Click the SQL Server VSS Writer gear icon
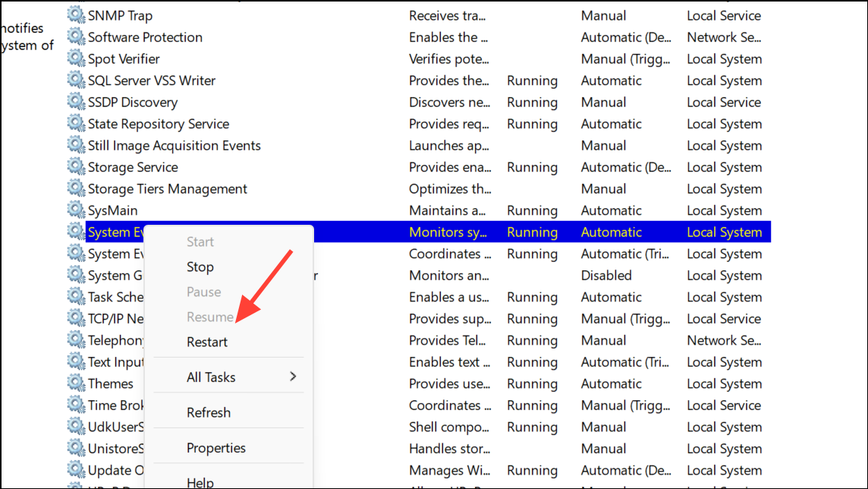Screen dimensions: 868x489 (x=76, y=80)
